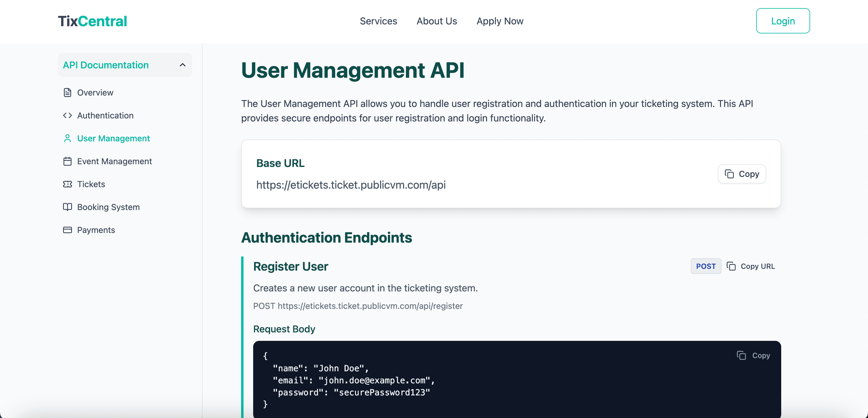868x418 pixels.
Task: Click the User Management person icon
Action: click(x=67, y=138)
